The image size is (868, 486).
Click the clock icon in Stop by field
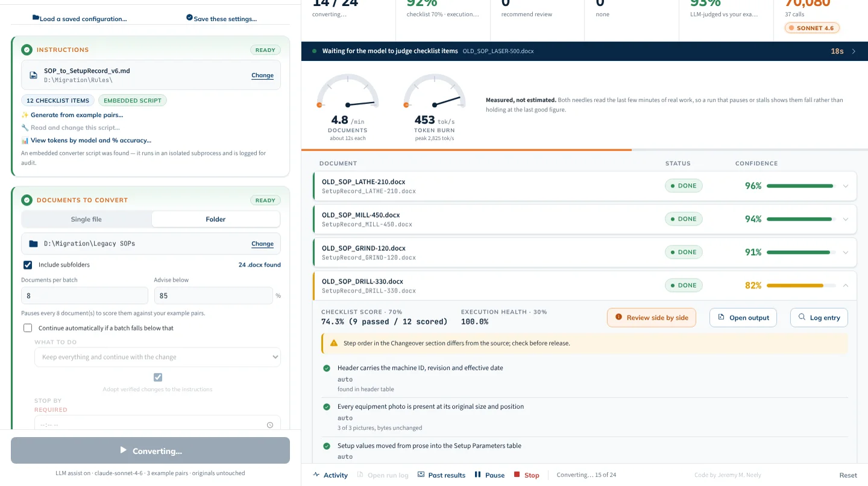tap(270, 425)
